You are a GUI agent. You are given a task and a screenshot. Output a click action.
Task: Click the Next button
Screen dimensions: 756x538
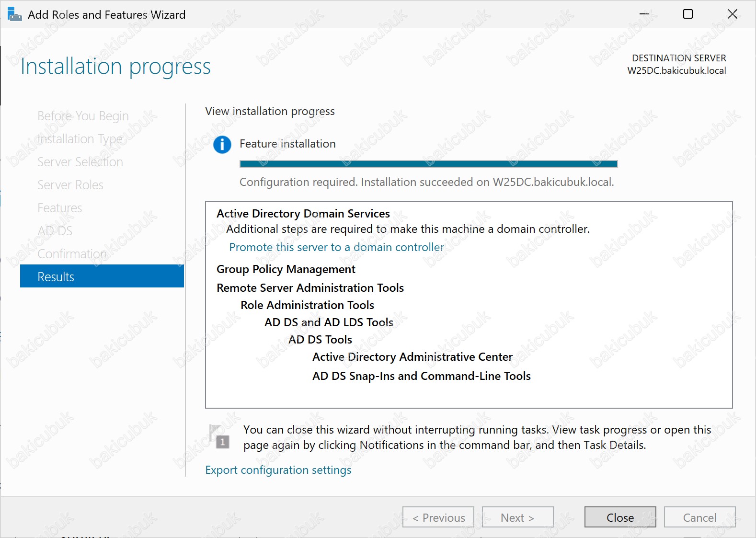point(518,517)
